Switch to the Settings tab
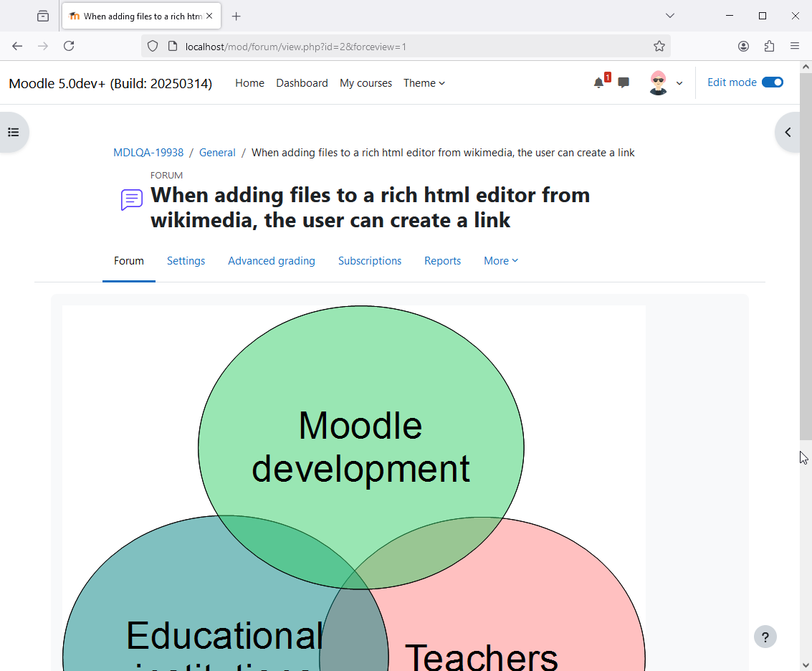The image size is (812, 671). (x=186, y=261)
